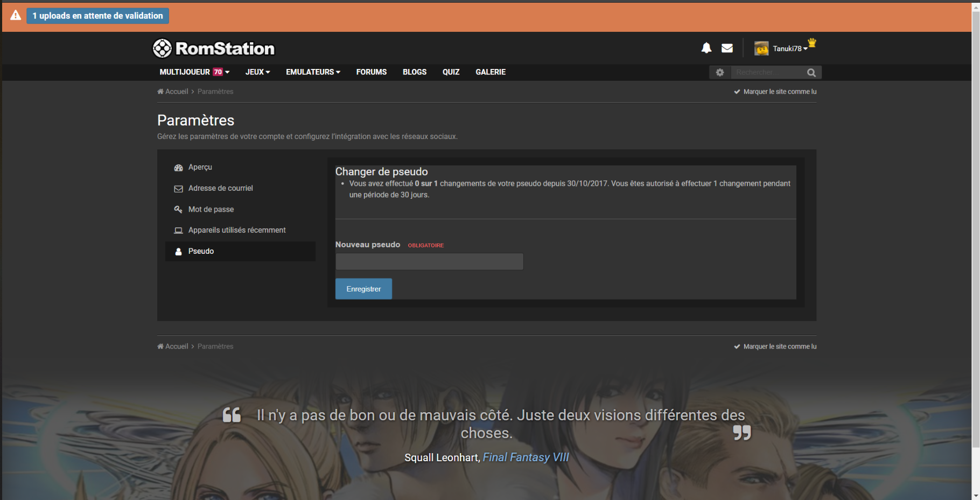Click the yellow crown icon
980x500 pixels.
pos(812,43)
